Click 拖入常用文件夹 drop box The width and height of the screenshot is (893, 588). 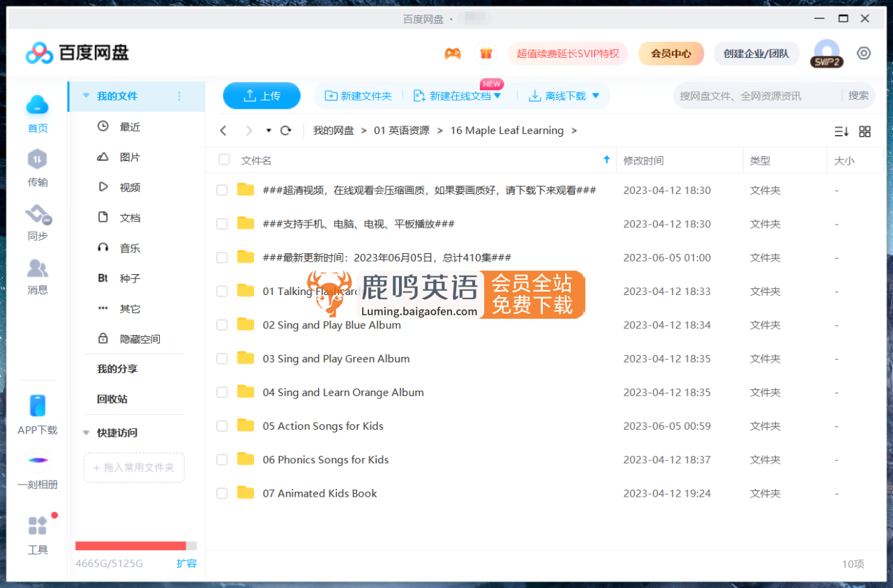[x=134, y=467]
